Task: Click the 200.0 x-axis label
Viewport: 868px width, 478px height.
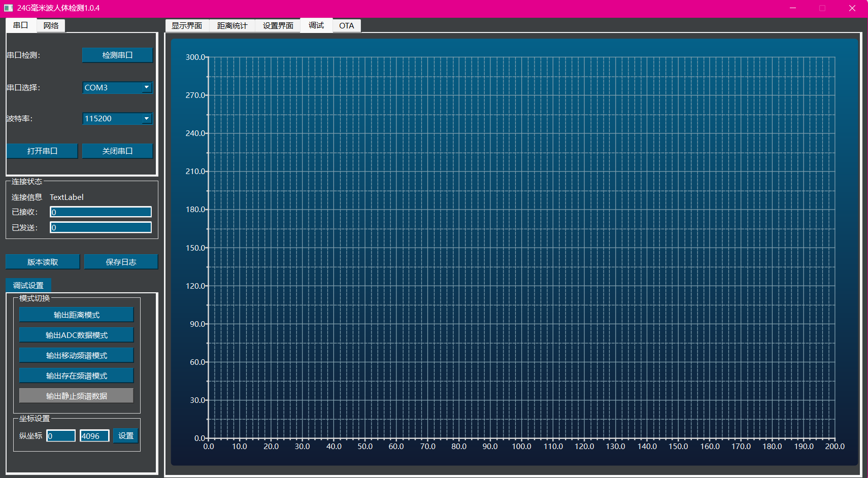Action: click(x=835, y=447)
